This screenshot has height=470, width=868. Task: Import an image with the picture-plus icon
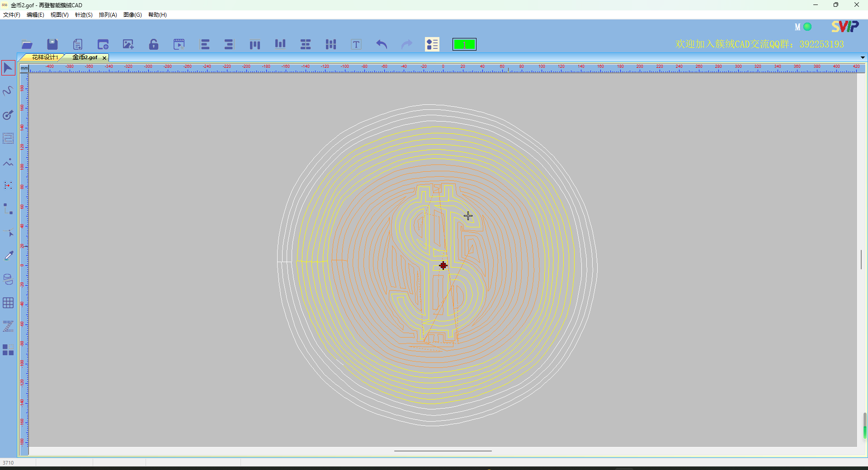click(128, 44)
